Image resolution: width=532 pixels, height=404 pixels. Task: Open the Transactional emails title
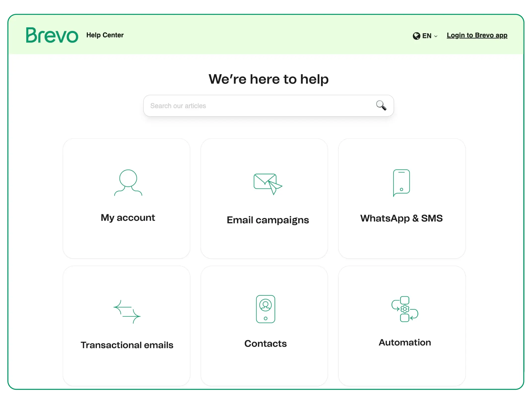[x=127, y=345]
